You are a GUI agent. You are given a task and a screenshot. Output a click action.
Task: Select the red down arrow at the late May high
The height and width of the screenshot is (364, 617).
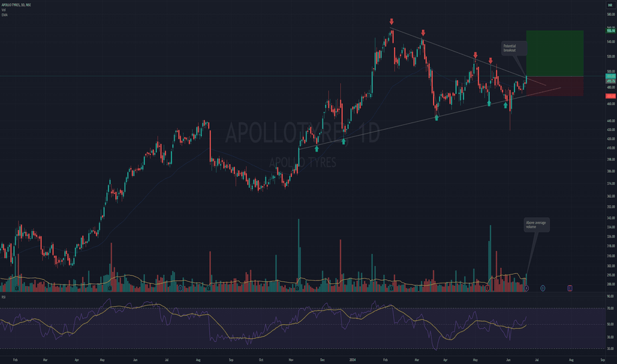coord(491,61)
